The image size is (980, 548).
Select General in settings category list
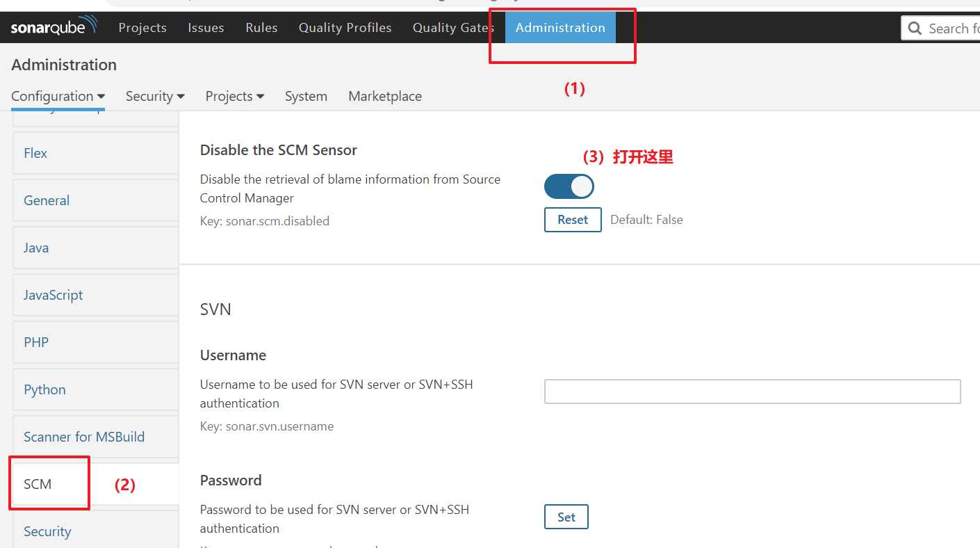coord(96,200)
